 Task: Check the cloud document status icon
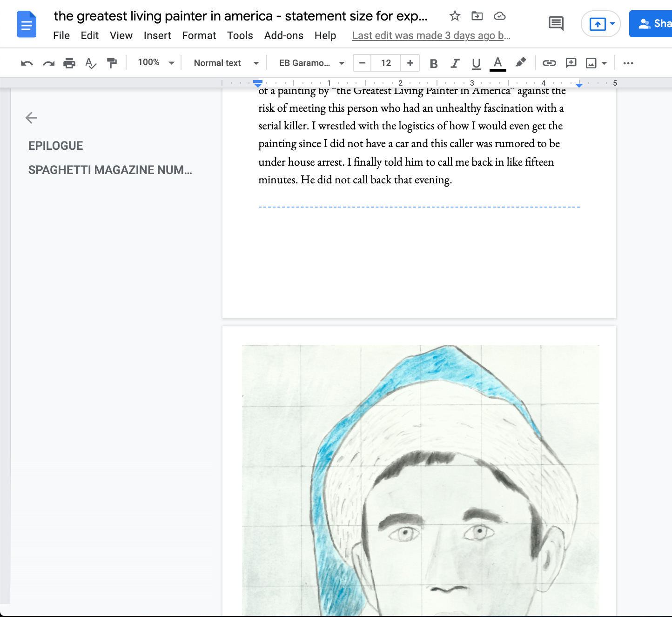[499, 16]
